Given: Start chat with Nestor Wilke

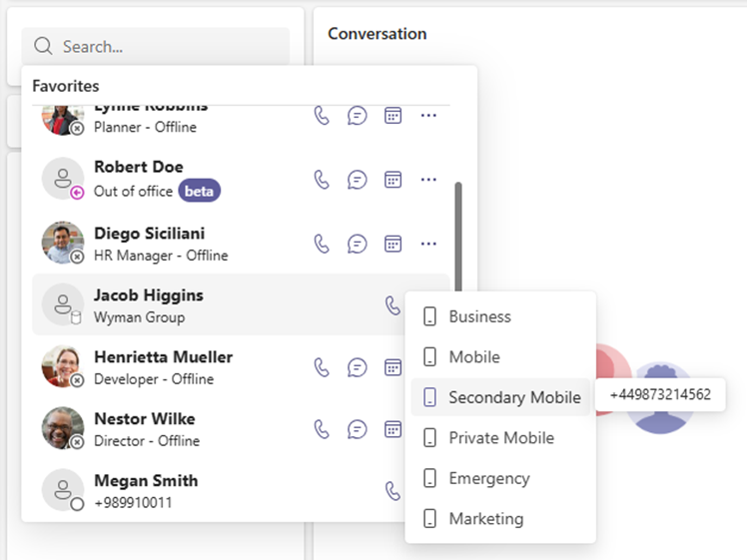Looking at the screenshot, I should (358, 429).
